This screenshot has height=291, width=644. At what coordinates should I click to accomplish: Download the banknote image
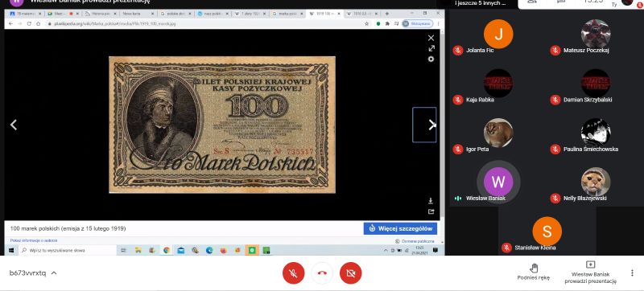pos(431,201)
